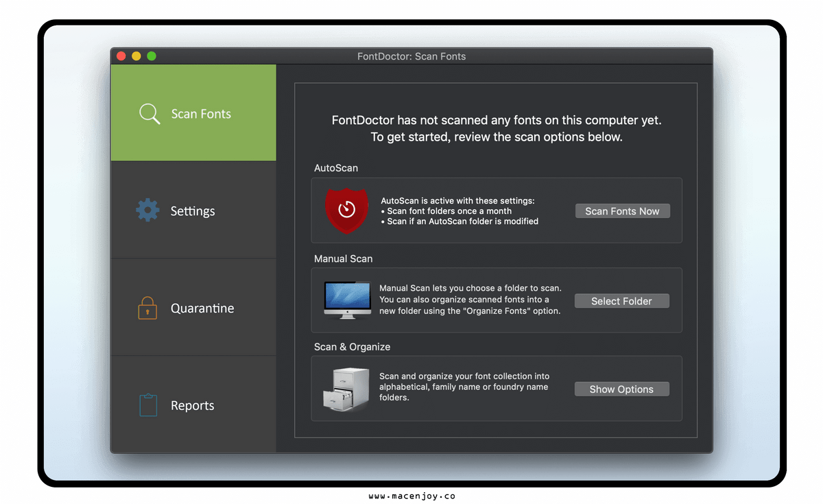Click the Select Folder button

(x=621, y=301)
